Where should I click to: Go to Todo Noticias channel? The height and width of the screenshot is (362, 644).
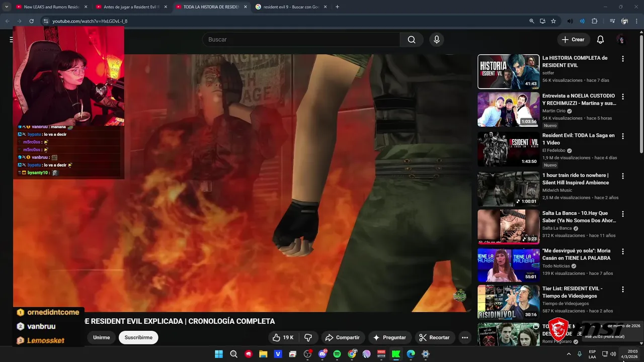[x=556, y=266]
